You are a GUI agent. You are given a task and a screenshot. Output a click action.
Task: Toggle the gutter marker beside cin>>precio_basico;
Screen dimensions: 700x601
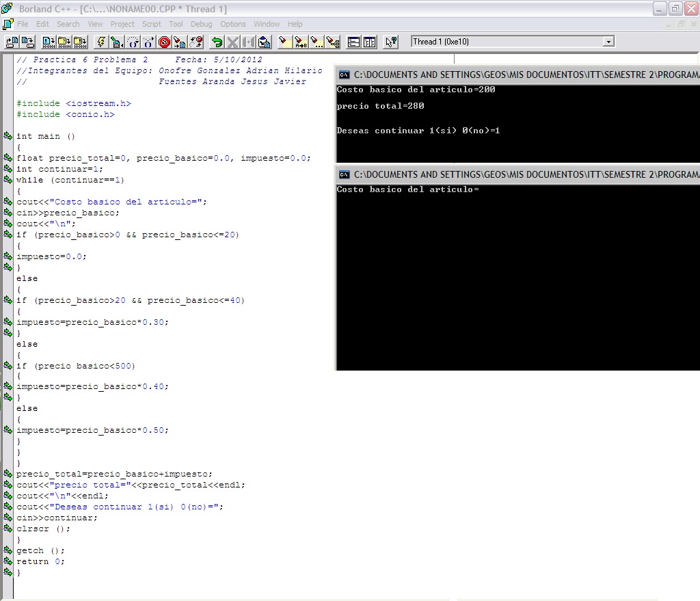tap(7, 213)
